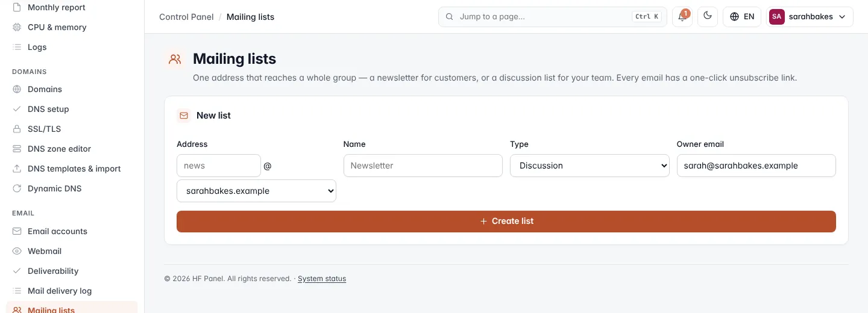868x313 pixels.
Task: Click the Webmail eye icon
Action: point(17,251)
